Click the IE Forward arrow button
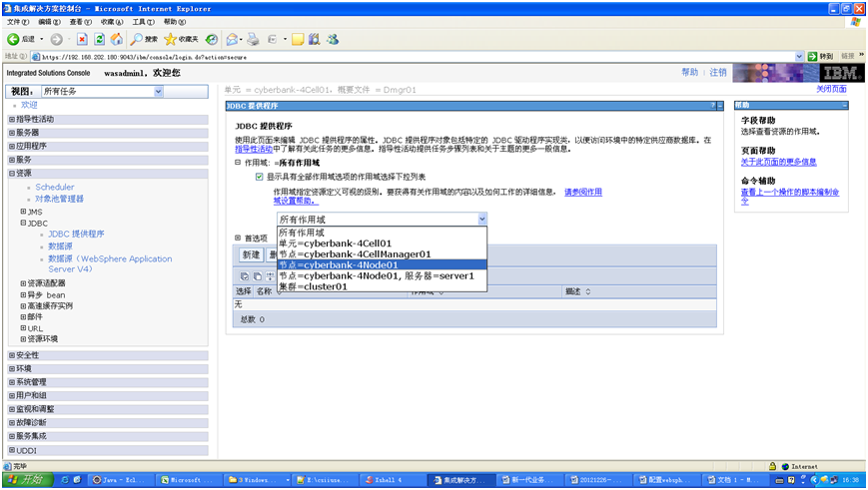This screenshot has height=490, width=868. click(x=56, y=39)
